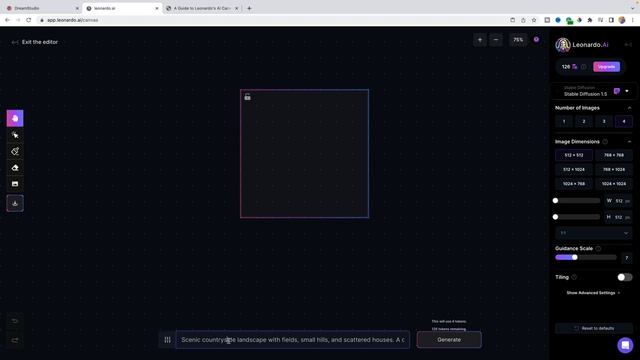
Task: Bookmark this page with the star
Action: 534,20
